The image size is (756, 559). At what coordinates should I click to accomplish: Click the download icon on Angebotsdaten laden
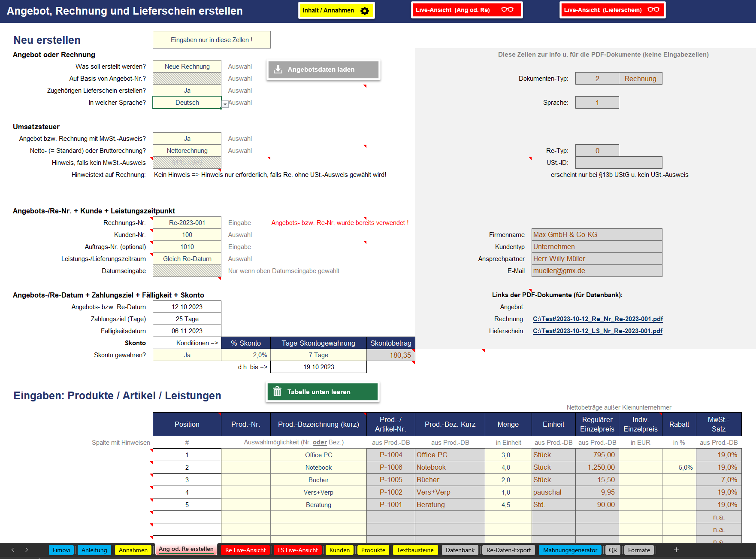point(278,70)
